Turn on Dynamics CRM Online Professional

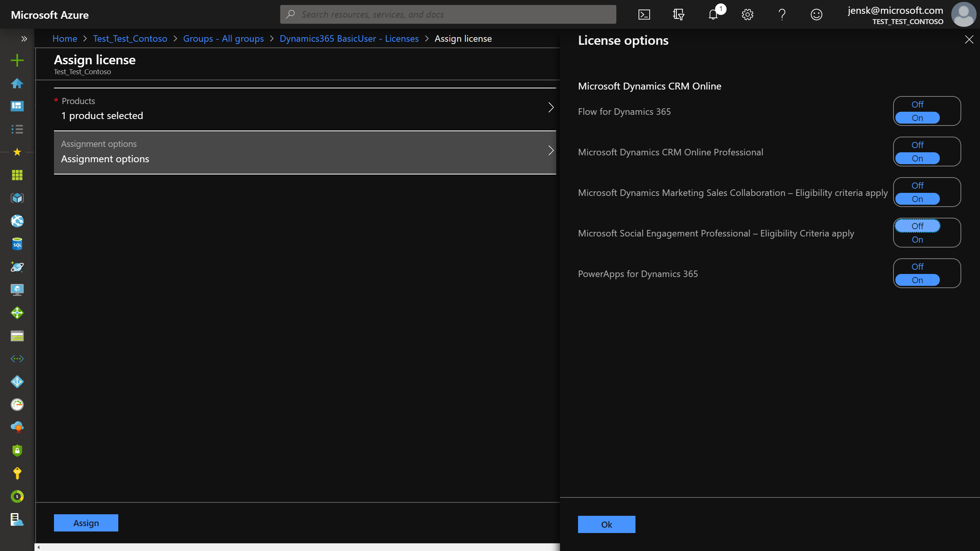pyautogui.click(x=917, y=158)
